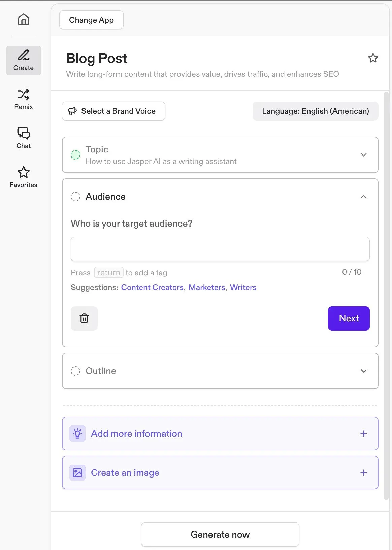This screenshot has width=392, height=550.
Task: Expand the Topic section chevron
Action: 363,155
